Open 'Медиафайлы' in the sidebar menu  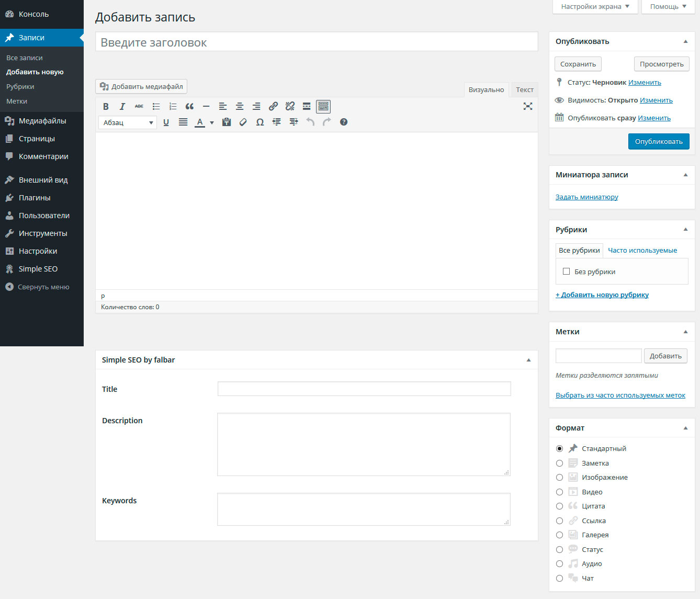click(x=42, y=121)
